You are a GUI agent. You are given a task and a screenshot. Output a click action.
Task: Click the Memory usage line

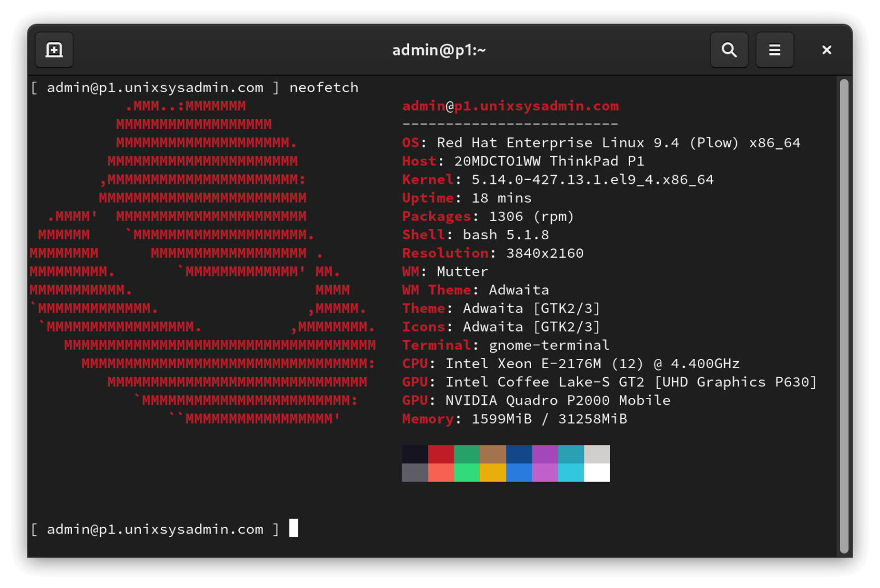pos(514,419)
